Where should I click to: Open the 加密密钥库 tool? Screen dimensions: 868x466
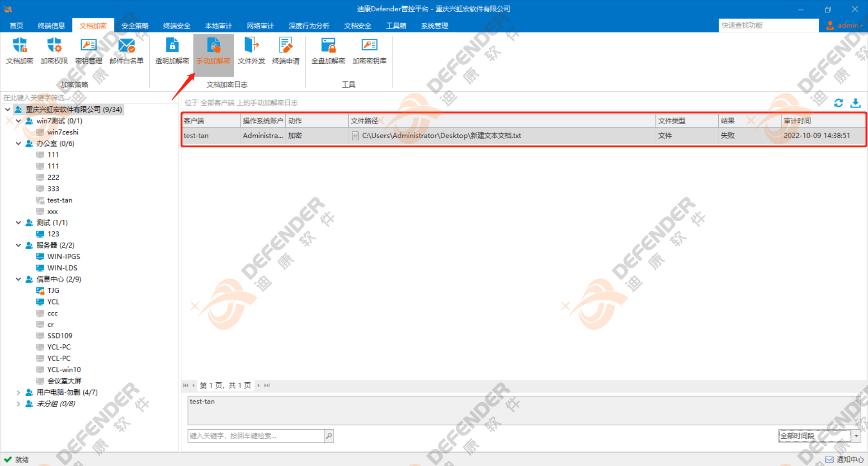[369, 51]
